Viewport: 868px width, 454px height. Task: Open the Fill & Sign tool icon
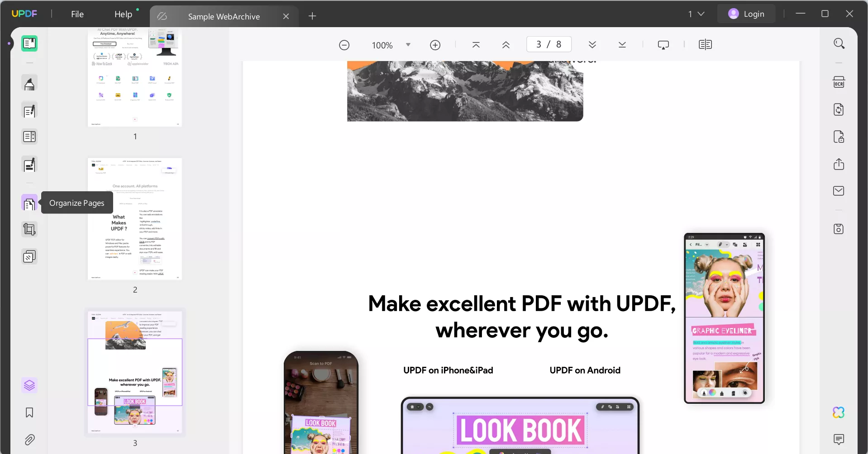tap(29, 165)
